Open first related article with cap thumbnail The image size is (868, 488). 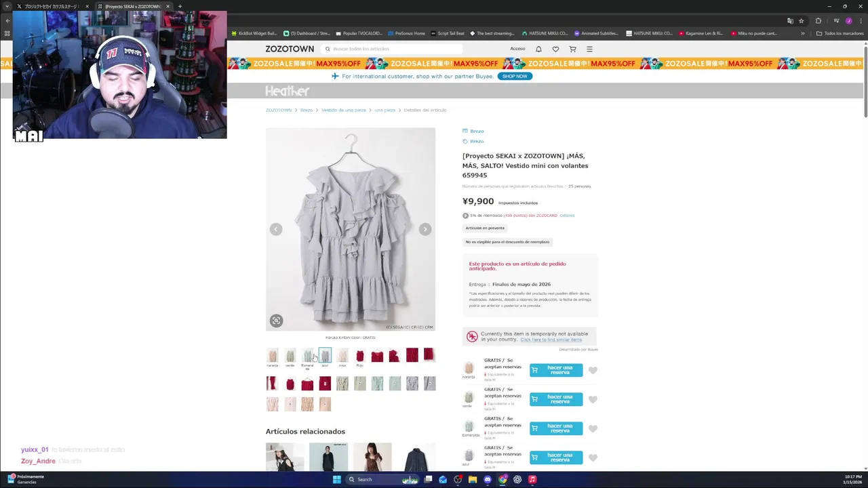(285, 457)
